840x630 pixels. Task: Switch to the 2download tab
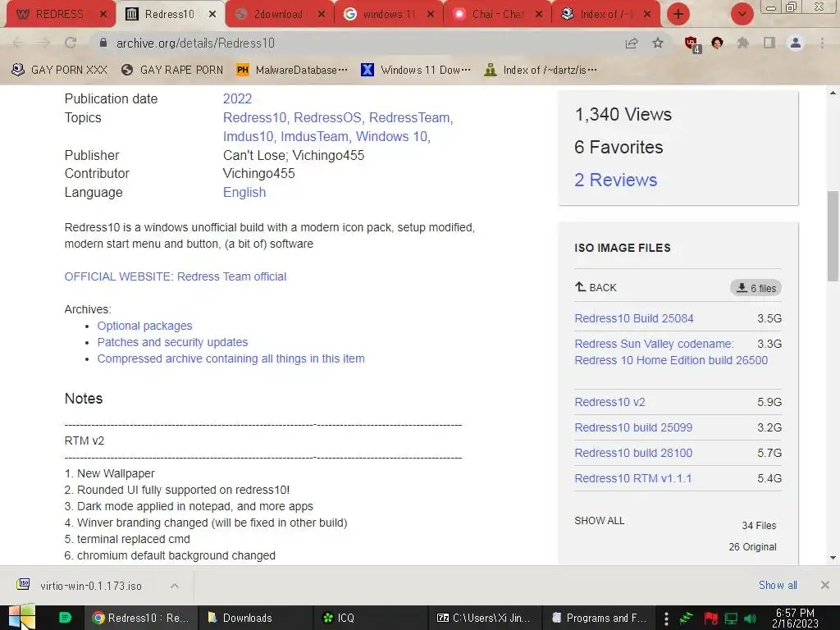(x=280, y=15)
